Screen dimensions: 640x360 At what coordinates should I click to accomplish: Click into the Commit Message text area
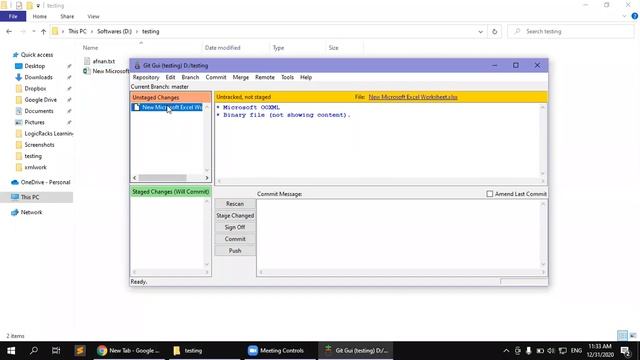399,235
